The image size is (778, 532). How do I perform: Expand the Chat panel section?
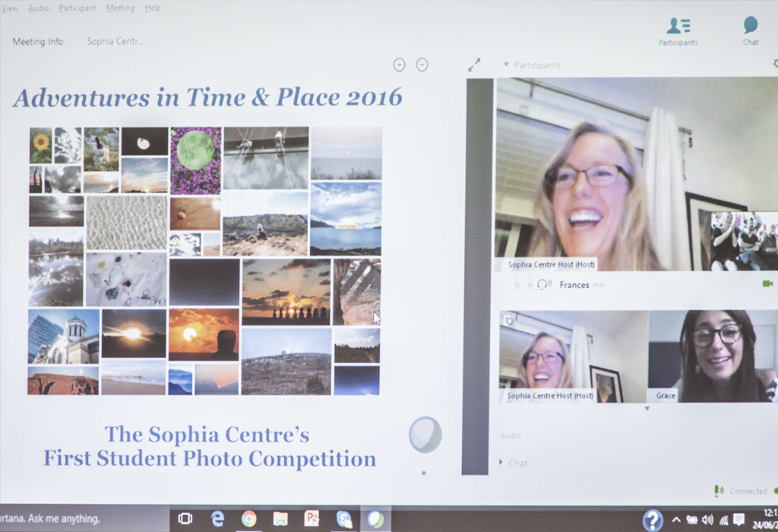click(501, 462)
